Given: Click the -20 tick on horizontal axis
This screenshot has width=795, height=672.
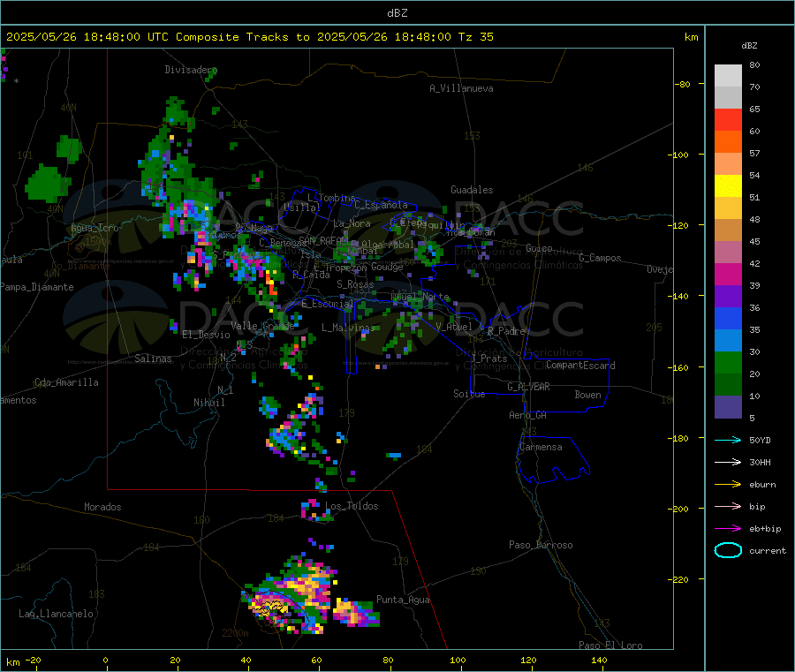Looking at the screenshot, I should tap(33, 660).
